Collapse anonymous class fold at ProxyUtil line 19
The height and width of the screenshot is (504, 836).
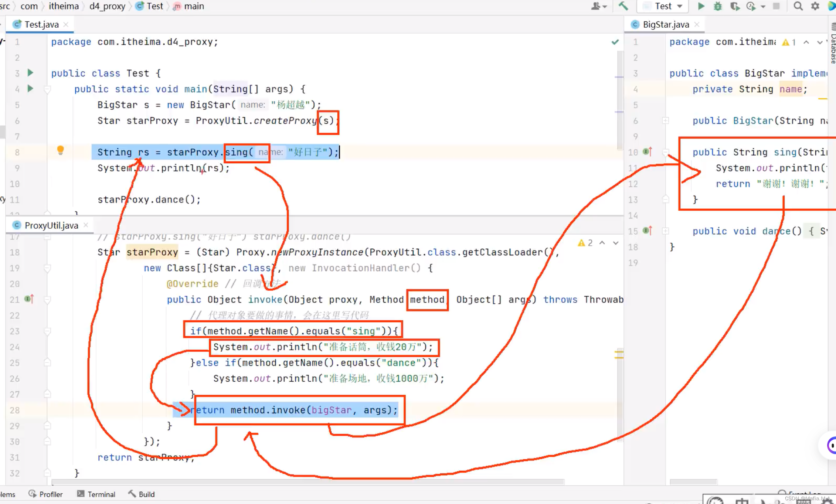[x=47, y=268]
